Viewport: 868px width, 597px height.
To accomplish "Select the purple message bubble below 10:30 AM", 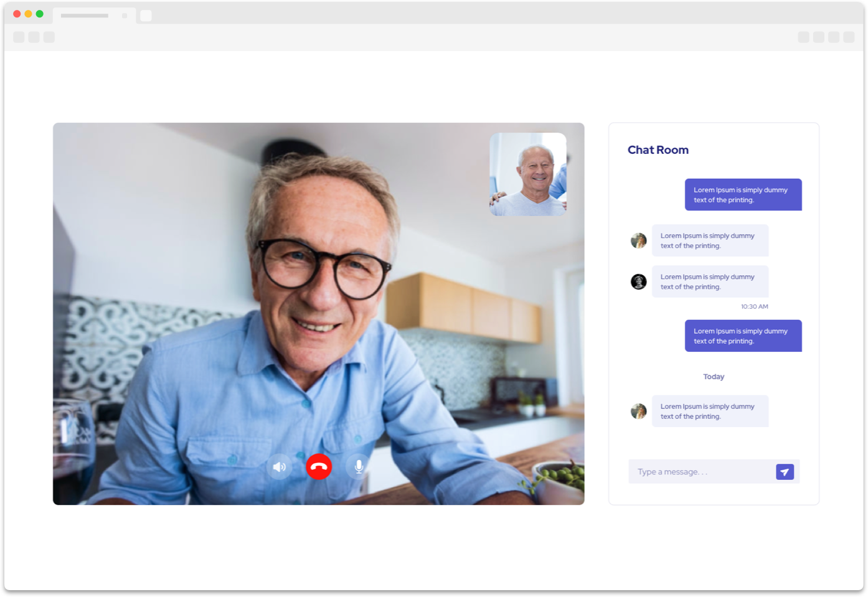I will coord(743,336).
